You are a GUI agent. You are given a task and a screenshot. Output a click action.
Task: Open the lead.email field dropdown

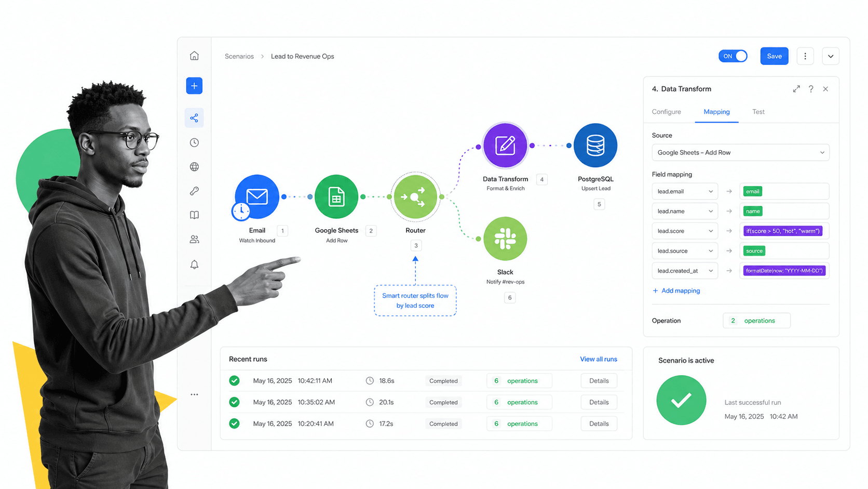click(685, 191)
